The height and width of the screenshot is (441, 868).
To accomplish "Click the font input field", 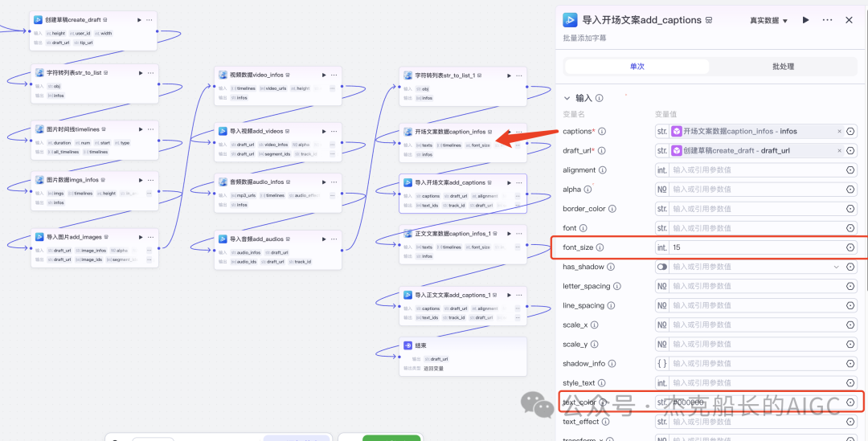I will (x=757, y=228).
